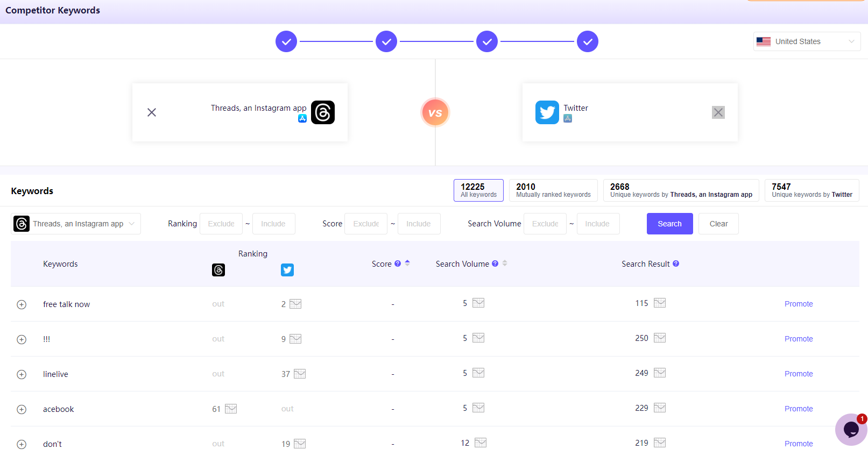Open search result chart for !!! keyword
868x456 pixels.
[660, 338]
